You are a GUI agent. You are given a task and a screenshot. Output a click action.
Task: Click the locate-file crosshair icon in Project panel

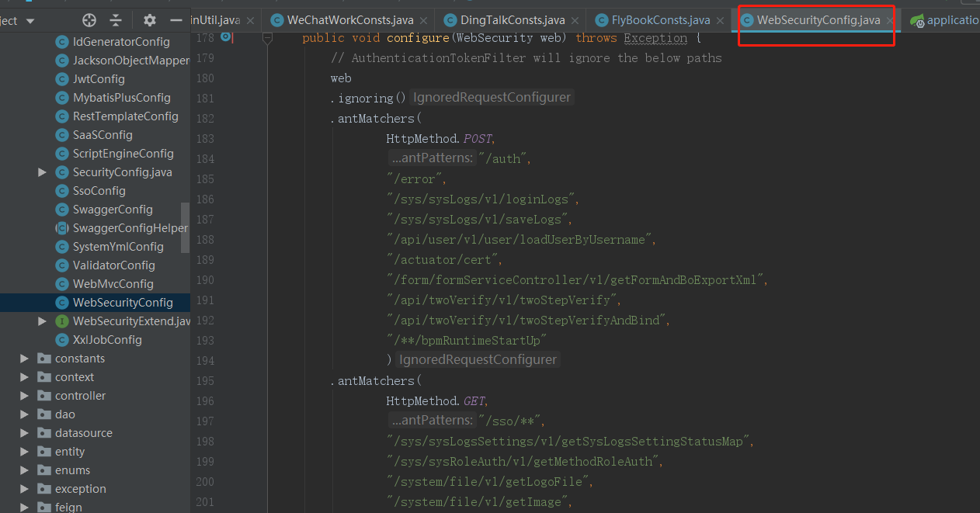[x=89, y=20]
